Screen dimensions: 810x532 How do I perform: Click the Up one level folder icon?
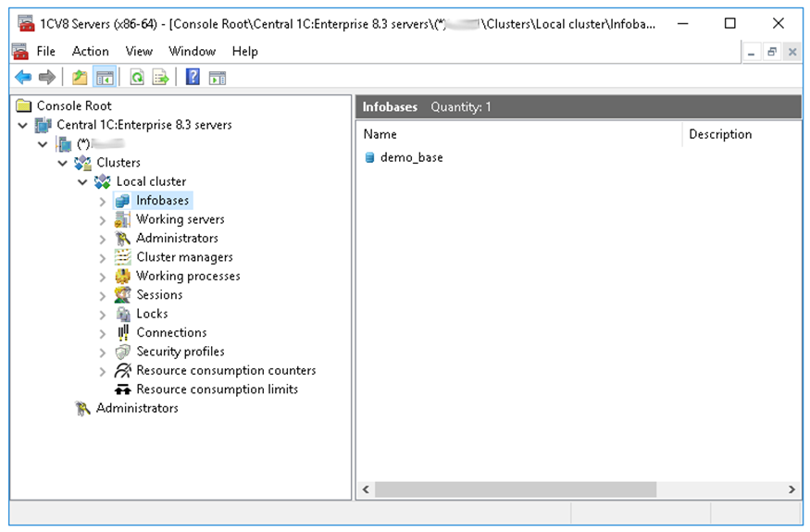coord(80,78)
